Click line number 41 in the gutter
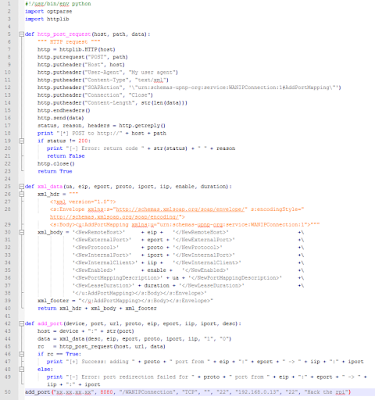Viewport: 375px width, 400px height. point(8,316)
